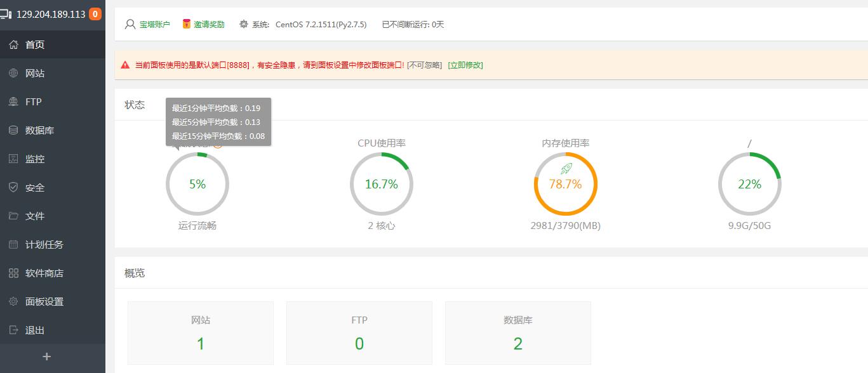Click the rocket memory release icon
This screenshot has height=373, width=868.
(x=566, y=168)
